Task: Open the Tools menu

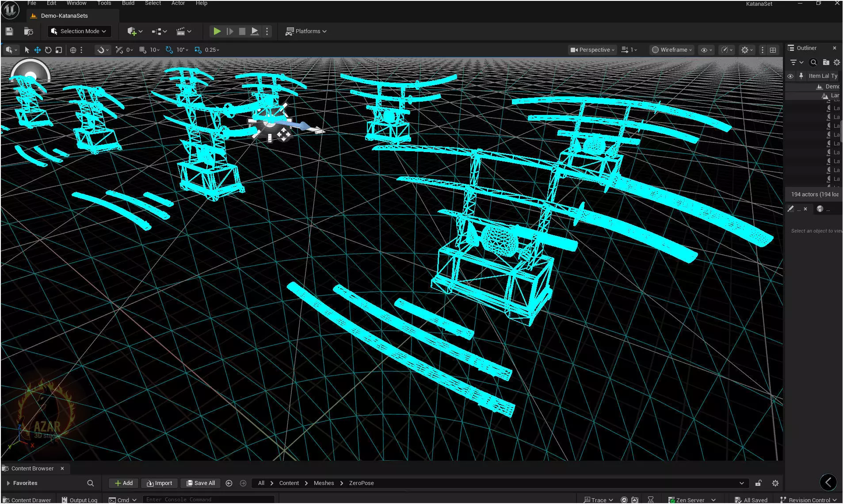Action: coord(104,3)
